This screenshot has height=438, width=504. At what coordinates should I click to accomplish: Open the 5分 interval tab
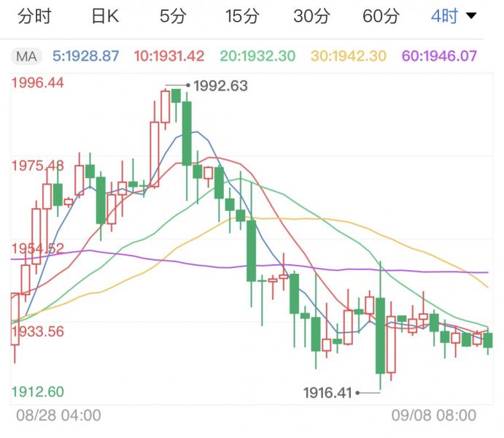(x=173, y=16)
